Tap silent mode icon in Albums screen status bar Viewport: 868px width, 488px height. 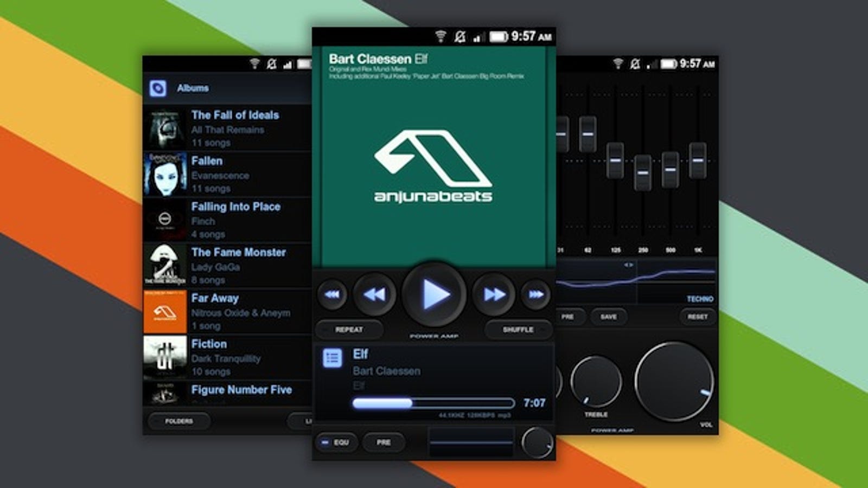pos(272,64)
